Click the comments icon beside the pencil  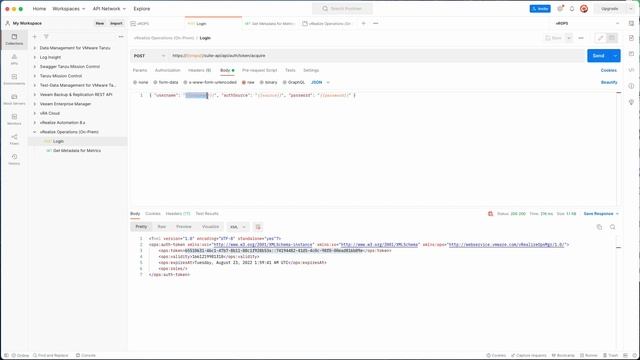tap(612, 38)
